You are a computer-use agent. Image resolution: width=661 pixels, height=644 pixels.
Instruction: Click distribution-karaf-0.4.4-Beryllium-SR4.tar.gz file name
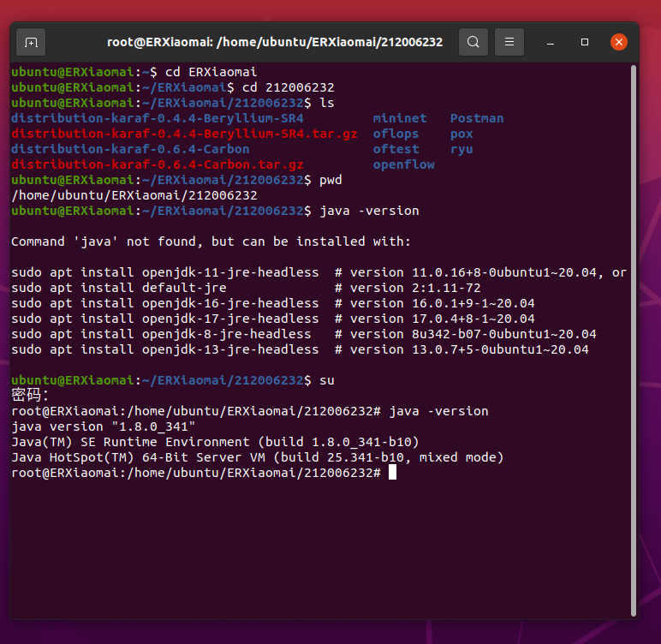click(x=184, y=134)
